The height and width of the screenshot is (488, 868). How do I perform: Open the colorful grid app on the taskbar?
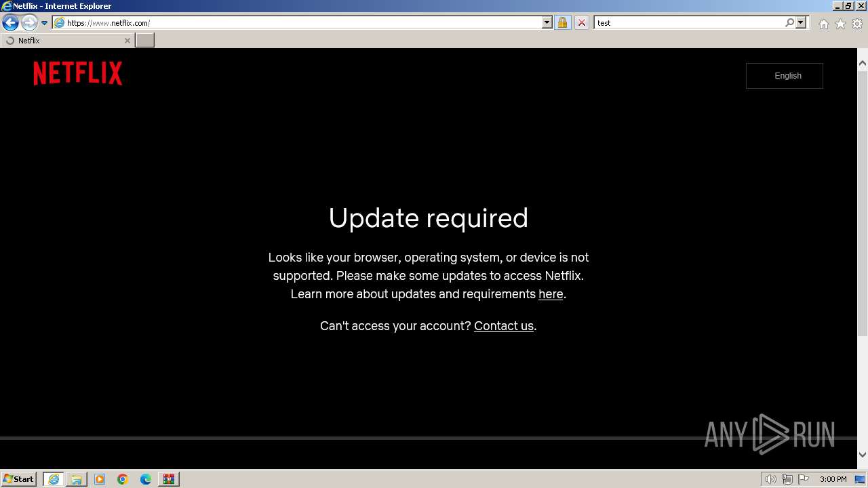click(x=169, y=479)
